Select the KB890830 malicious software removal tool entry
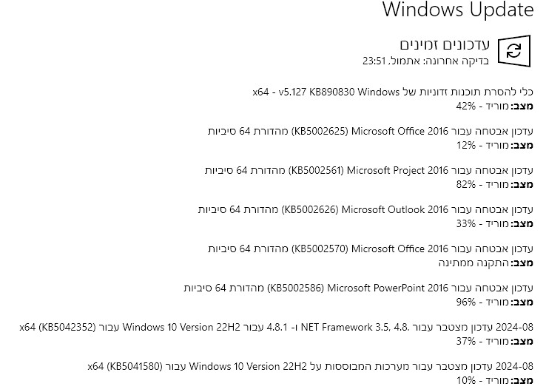This screenshot has height=392, width=546. 393,92
